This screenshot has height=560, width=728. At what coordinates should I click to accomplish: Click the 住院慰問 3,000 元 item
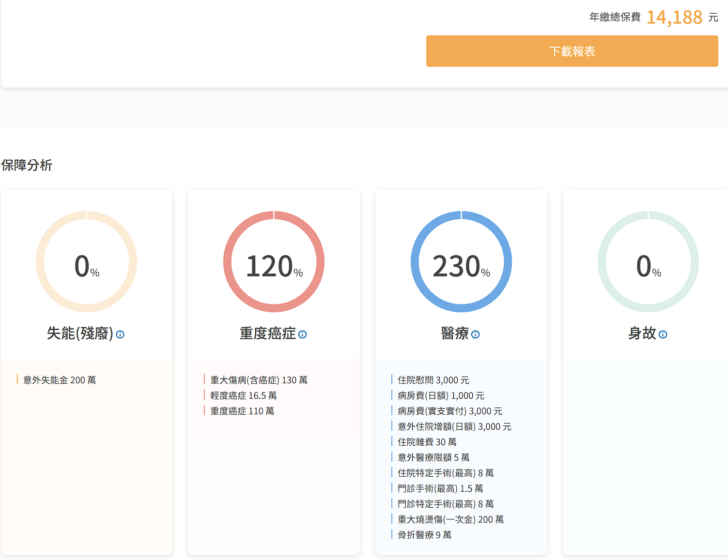[x=433, y=380]
